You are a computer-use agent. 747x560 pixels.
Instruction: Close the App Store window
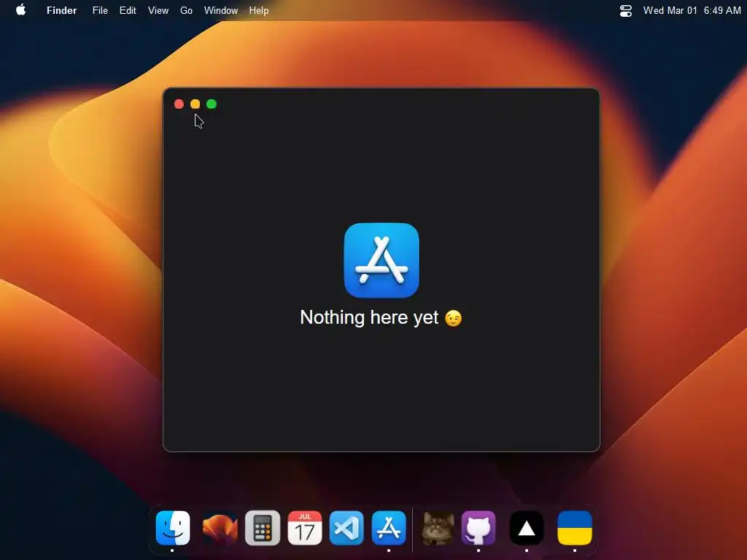pos(179,104)
